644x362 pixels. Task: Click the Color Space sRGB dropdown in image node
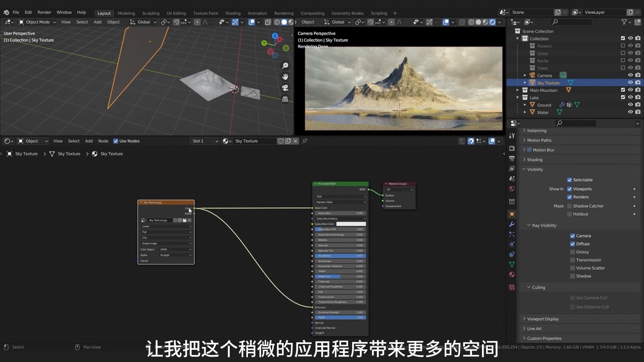point(175,249)
